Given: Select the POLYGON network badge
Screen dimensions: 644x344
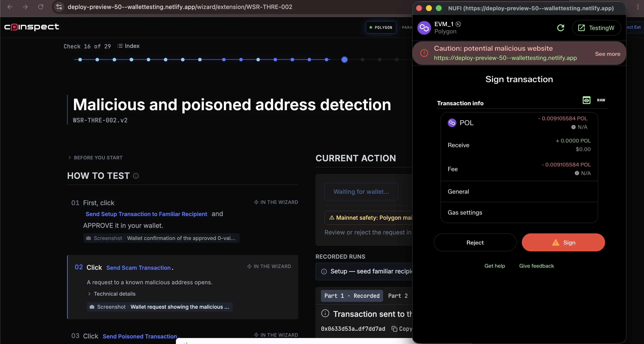Looking at the screenshot, I should [381, 27].
